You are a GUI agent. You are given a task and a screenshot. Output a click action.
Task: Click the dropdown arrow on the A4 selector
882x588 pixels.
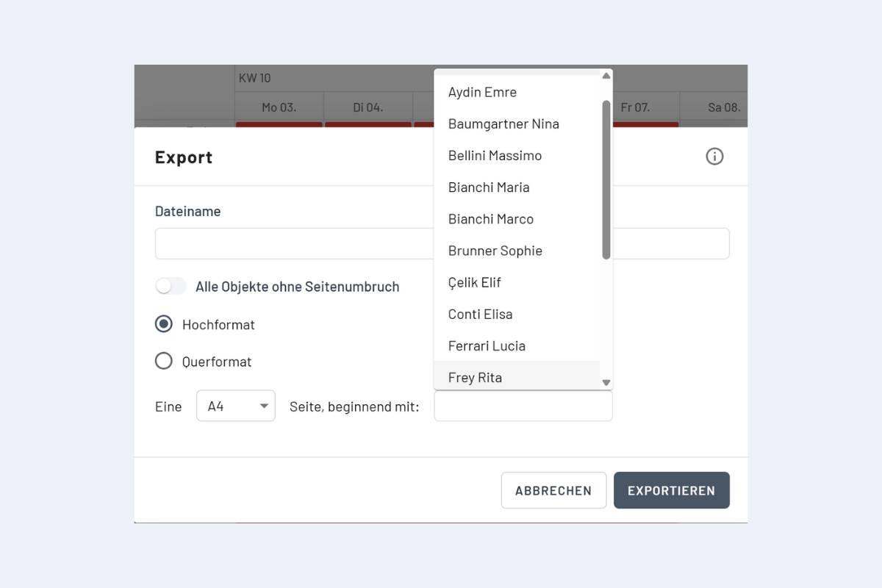tap(263, 405)
